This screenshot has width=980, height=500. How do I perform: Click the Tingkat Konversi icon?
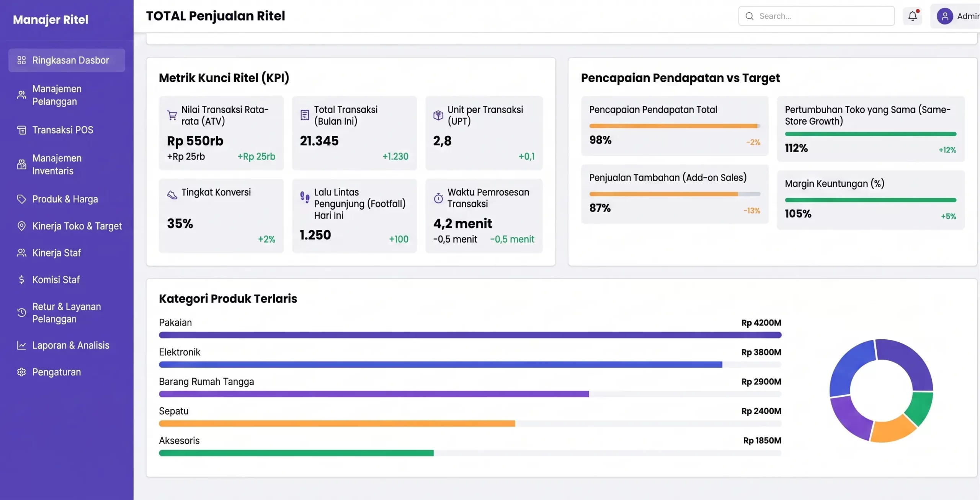172,195
